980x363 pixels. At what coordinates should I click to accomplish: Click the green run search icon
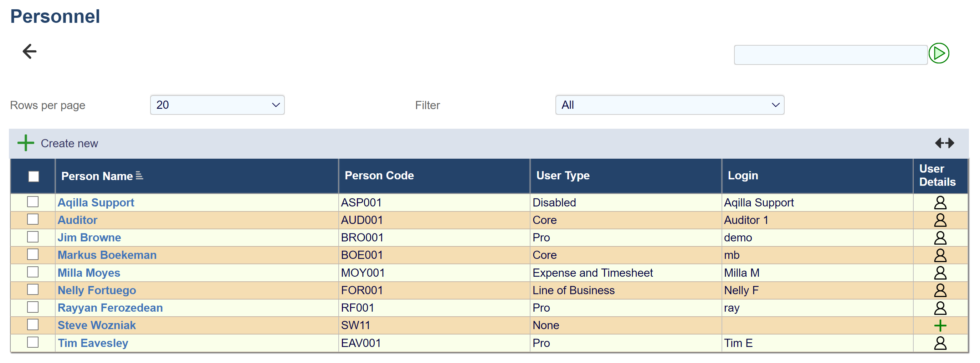coord(938,53)
